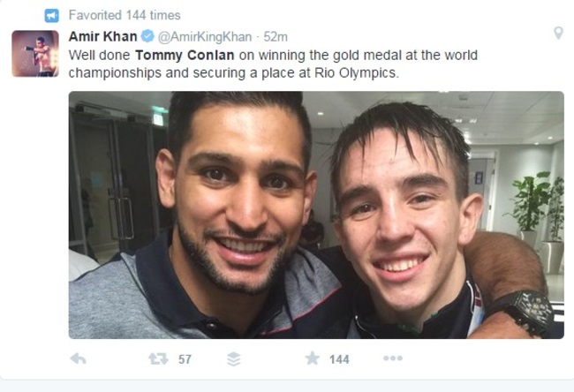
Task: Click the blue verified badge
Action: [x=147, y=36]
